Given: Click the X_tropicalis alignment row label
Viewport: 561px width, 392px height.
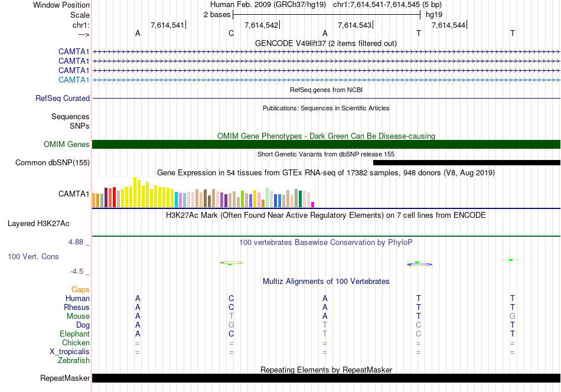Looking at the screenshot, I should click(70, 352).
